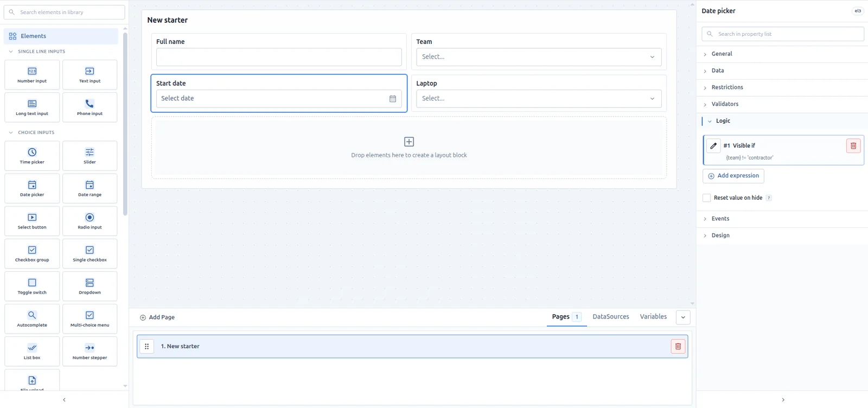Viewport: 868px width, 408px height.
Task: Add a Single checkbox element
Action: click(90, 253)
